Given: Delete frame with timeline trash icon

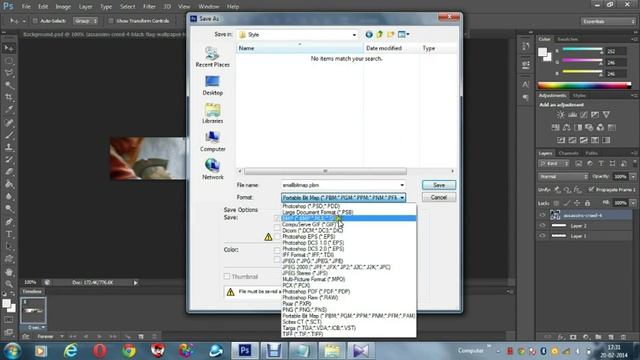Looking at the screenshot, I should coord(141,337).
